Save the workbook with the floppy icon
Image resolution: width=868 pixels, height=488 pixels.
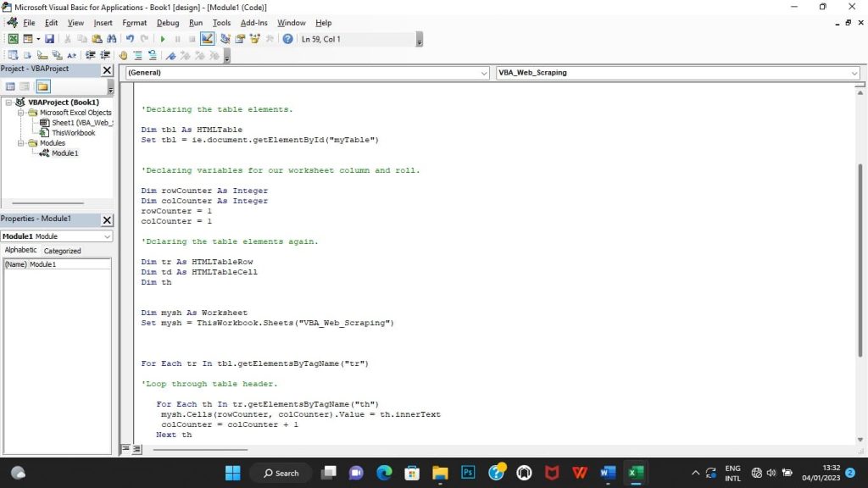pyautogui.click(x=49, y=39)
